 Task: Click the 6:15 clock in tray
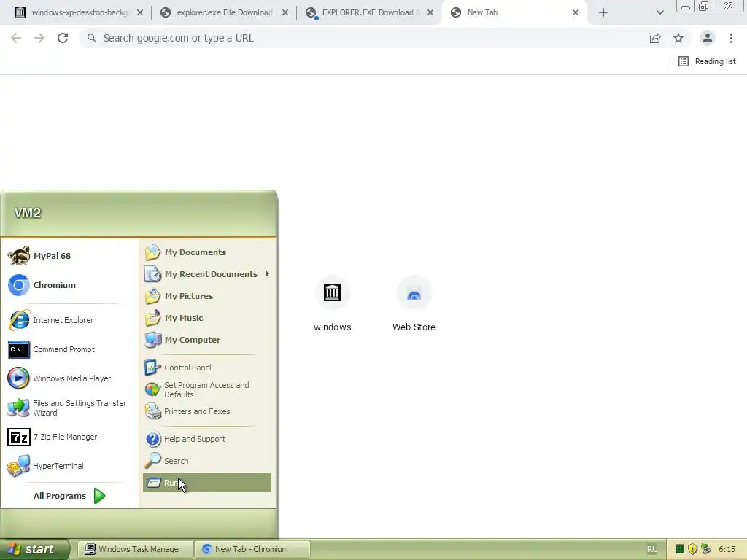tap(727, 549)
